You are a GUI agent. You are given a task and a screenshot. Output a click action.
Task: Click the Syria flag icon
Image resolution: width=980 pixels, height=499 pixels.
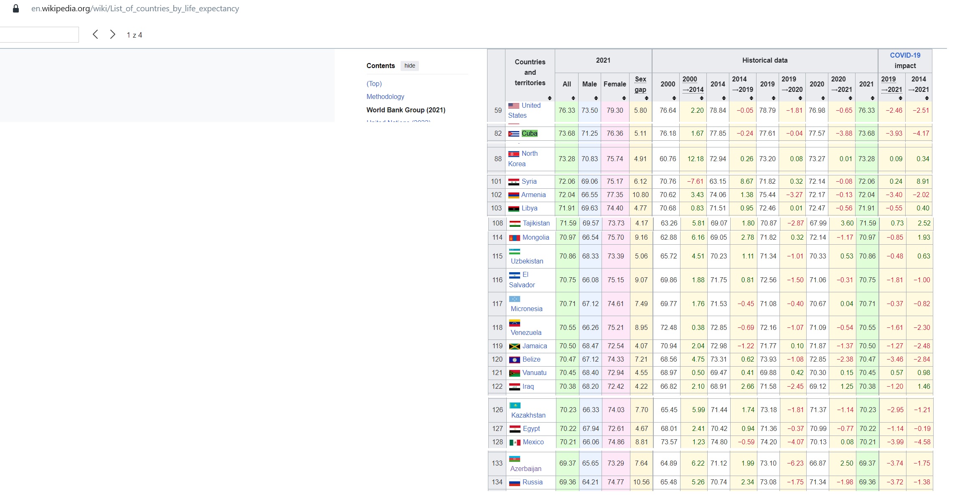click(x=514, y=182)
